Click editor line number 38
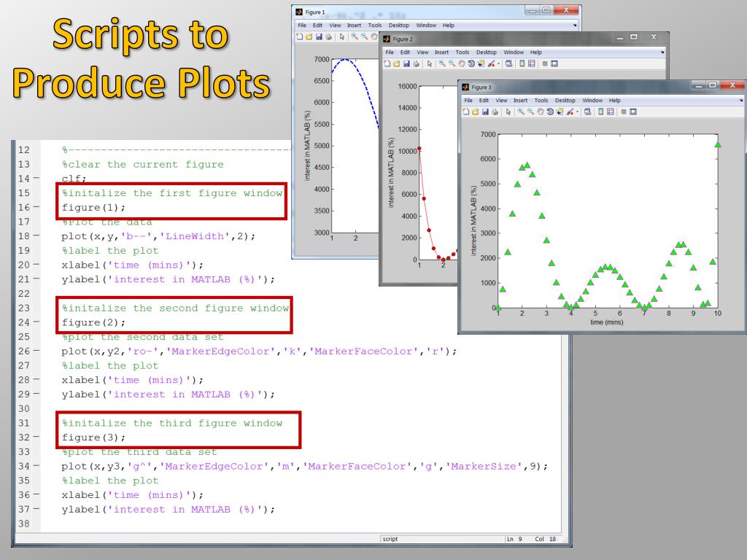The width and height of the screenshot is (747, 560). click(x=24, y=524)
